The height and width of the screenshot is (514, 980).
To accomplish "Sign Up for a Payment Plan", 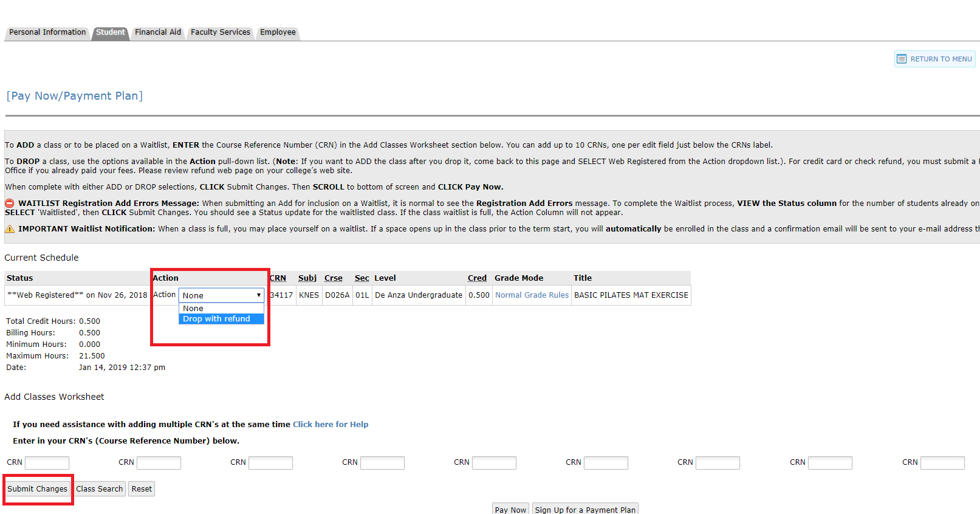I will [x=585, y=509].
